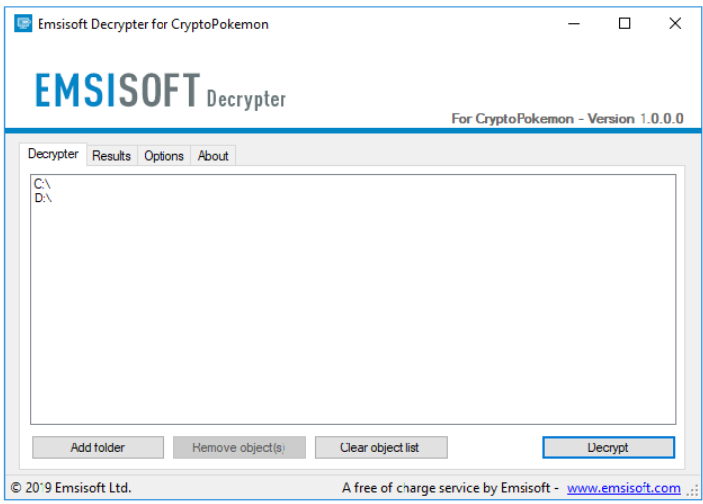The width and height of the screenshot is (703, 504).
Task: Click the EMSISOFT Decrypter logo
Action: click(x=161, y=91)
